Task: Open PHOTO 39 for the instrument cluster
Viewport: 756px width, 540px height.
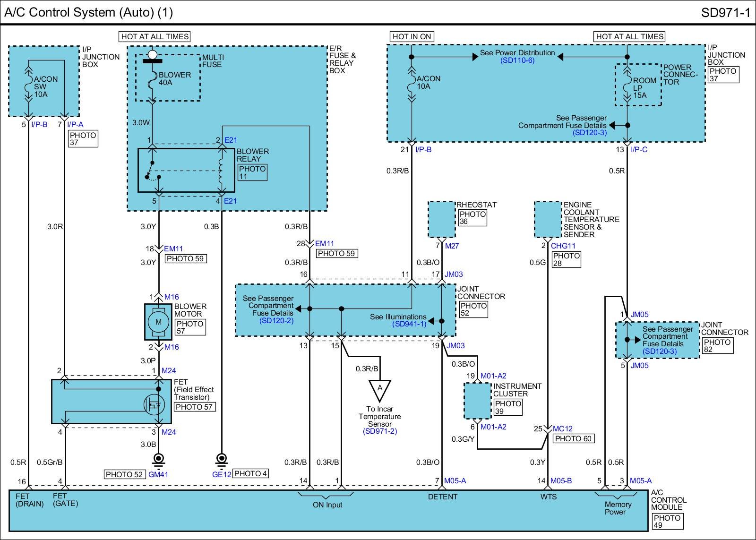Action: pyautogui.click(x=508, y=407)
